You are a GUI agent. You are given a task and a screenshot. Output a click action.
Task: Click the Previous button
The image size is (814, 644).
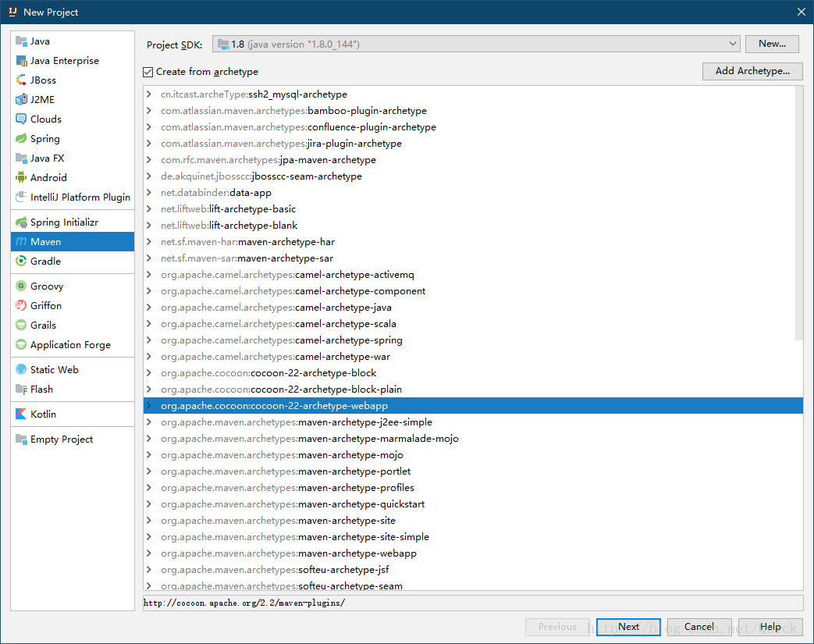click(x=557, y=627)
